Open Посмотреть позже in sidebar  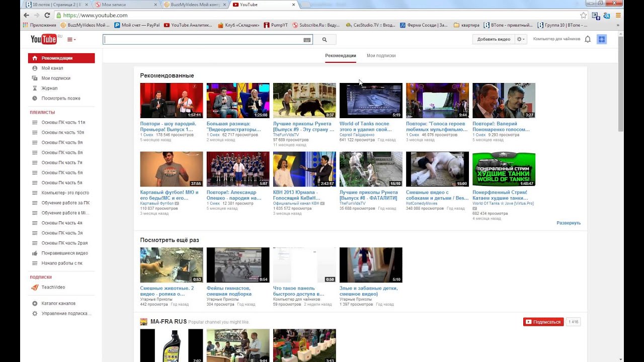tap(61, 99)
